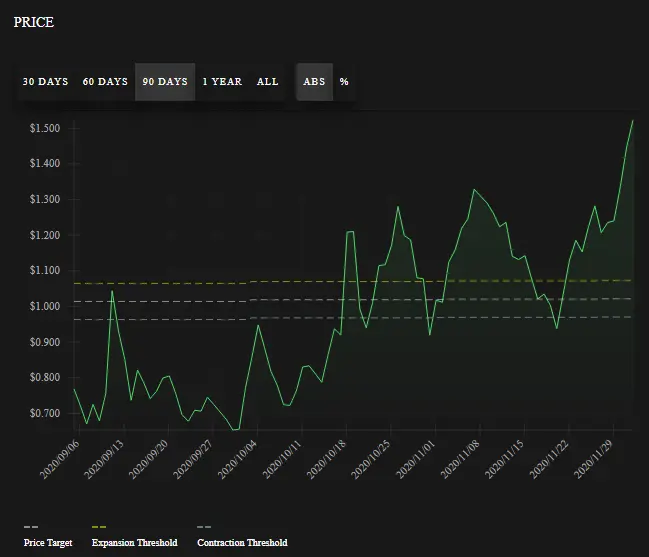Select the 30 DAYS range tab
649x557 pixels.
point(46,82)
